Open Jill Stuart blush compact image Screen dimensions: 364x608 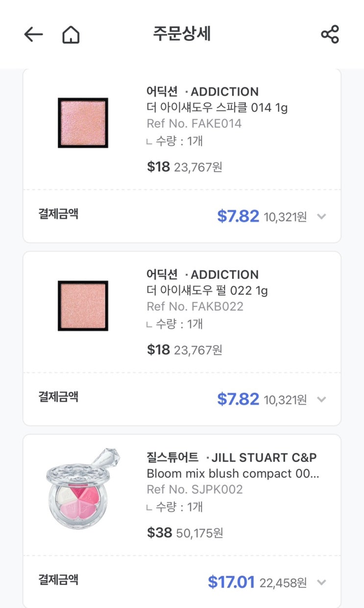pos(83,488)
